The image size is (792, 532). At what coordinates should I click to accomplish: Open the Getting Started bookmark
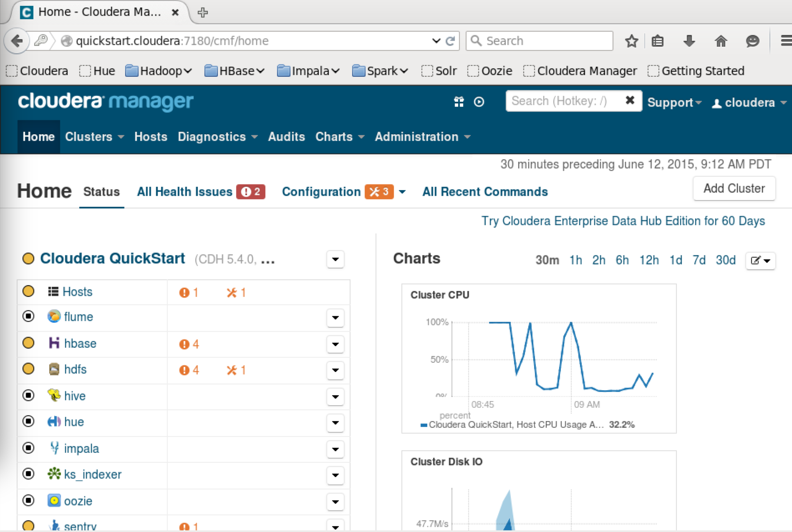(696, 71)
